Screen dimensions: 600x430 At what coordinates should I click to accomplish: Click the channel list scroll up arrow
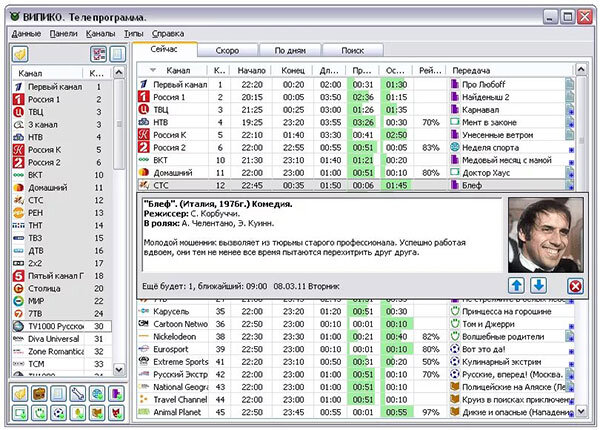point(119,72)
